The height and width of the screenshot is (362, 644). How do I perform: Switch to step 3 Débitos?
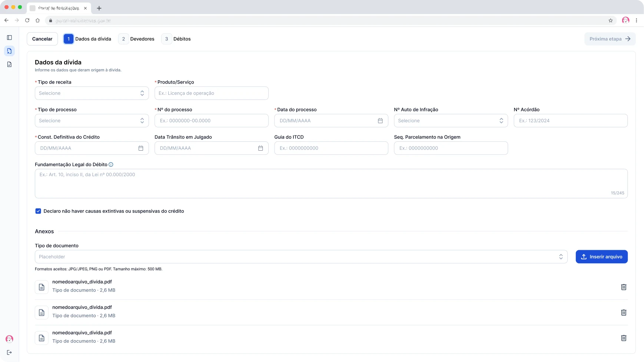tap(176, 39)
